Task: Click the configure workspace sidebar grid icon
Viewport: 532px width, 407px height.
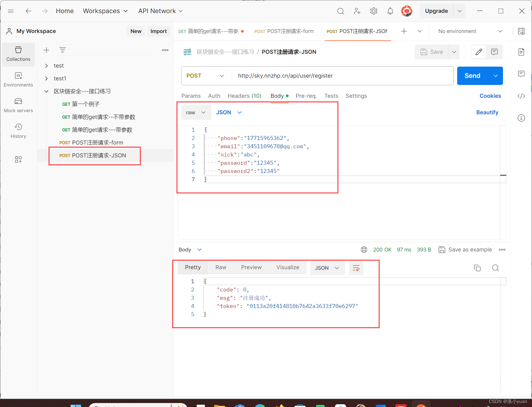Action: coord(18,159)
